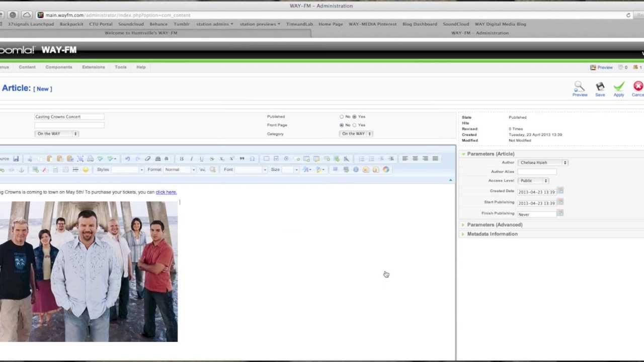The width and height of the screenshot is (644, 362).
Task: Set Published to No
Action: point(342,117)
